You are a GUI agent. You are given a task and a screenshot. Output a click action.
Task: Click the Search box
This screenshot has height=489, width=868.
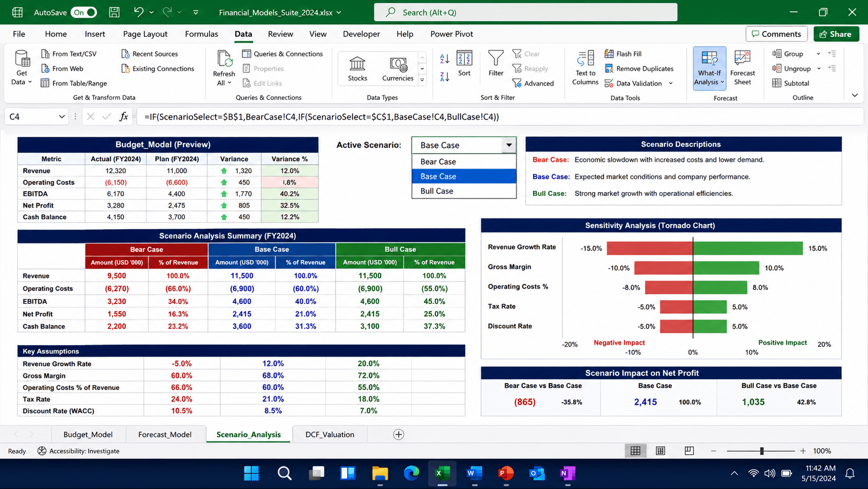tap(525, 12)
